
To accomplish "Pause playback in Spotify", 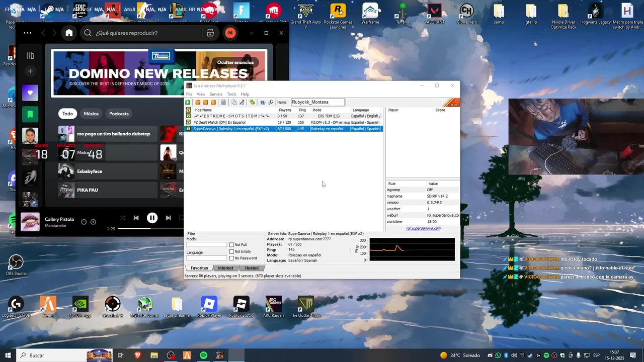I will click(x=152, y=218).
